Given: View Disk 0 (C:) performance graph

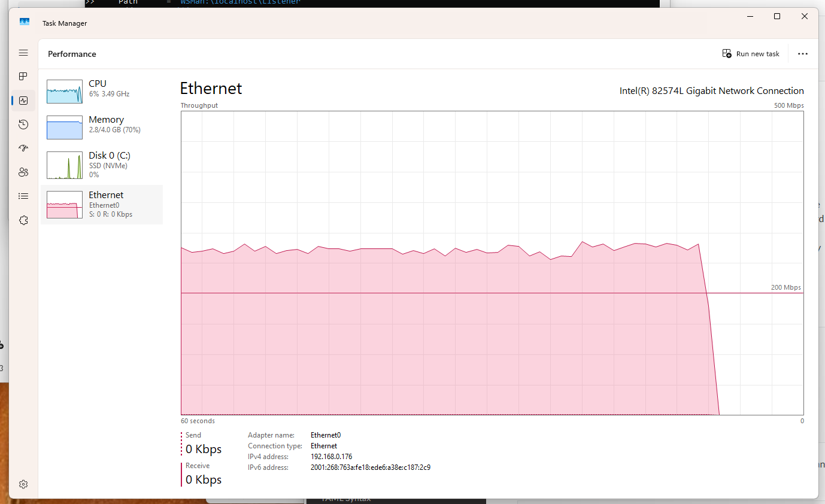Looking at the screenshot, I should pyautogui.click(x=102, y=165).
